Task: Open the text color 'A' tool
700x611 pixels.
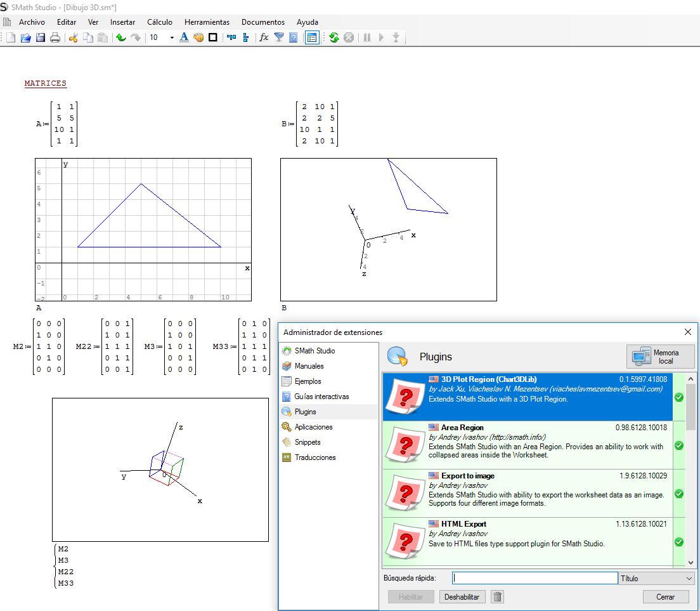Action: [184, 37]
